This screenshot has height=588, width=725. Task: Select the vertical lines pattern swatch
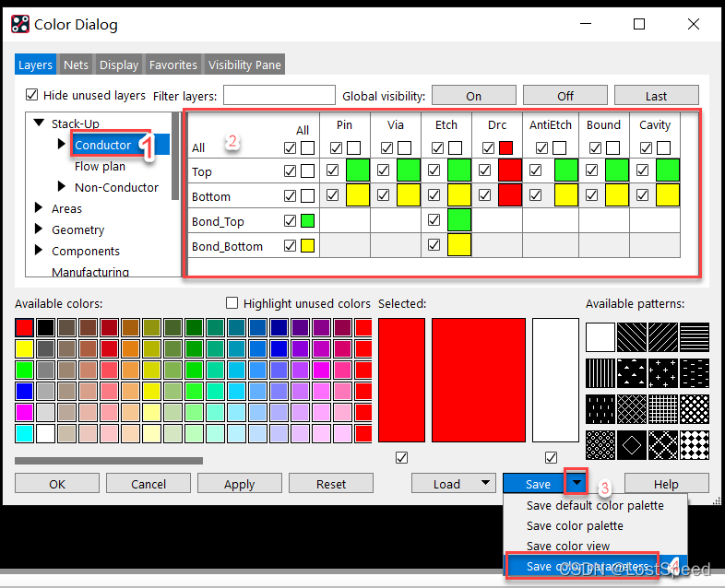[x=600, y=372]
